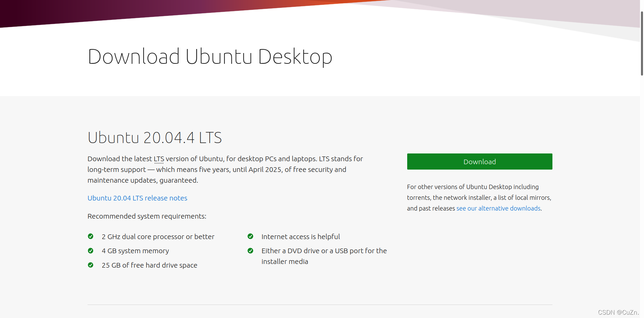Follow the 'see our alternative downloads' link
Screen dimensions: 644x318
coord(498,208)
